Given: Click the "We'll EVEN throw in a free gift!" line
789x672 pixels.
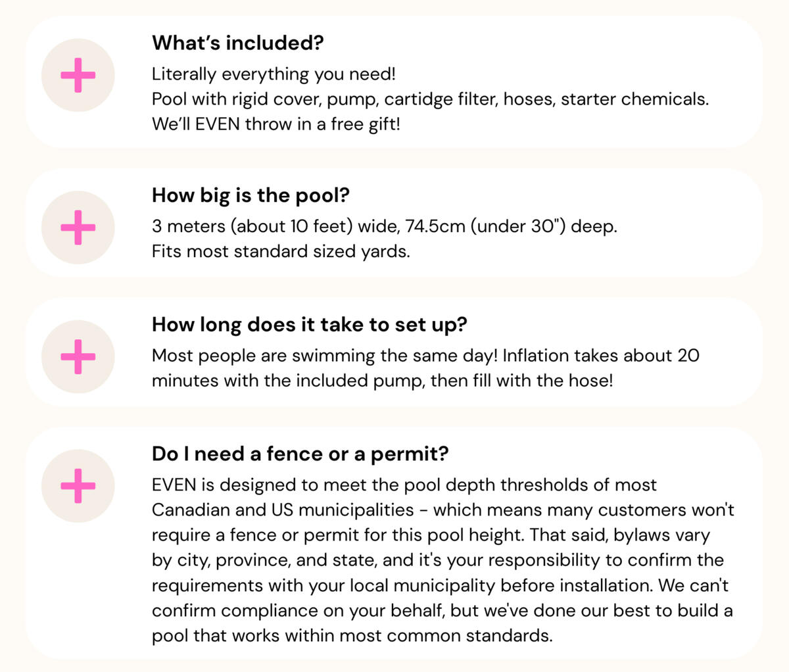Looking at the screenshot, I should click(x=276, y=124).
